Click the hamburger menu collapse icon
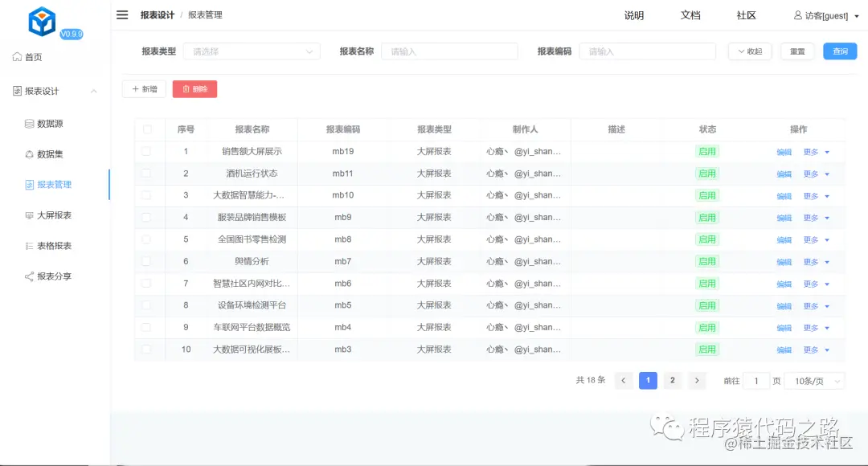The height and width of the screenshot is (466, 868). pyautogui.click(x=122, y=15)
